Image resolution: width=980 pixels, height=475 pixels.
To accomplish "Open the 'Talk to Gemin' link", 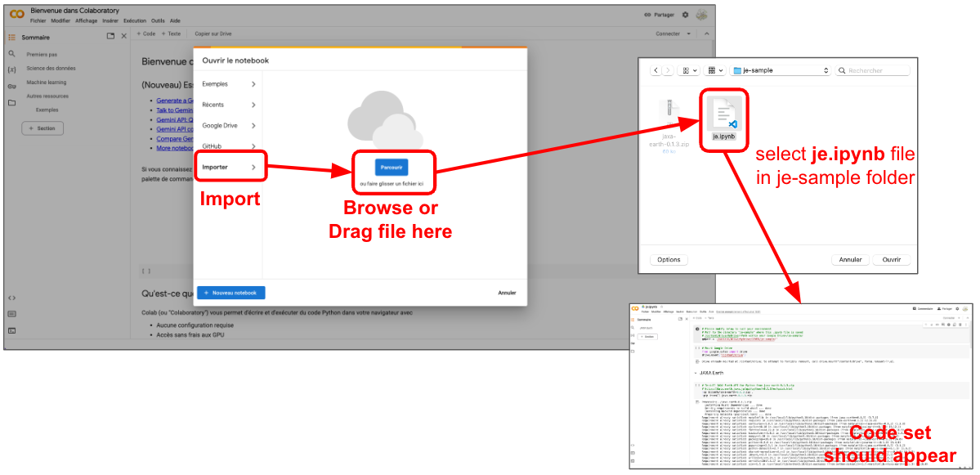I will point(175,110).
